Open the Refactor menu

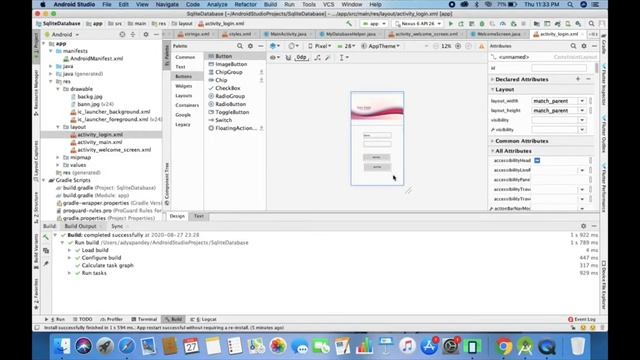[x=245, y=4]
